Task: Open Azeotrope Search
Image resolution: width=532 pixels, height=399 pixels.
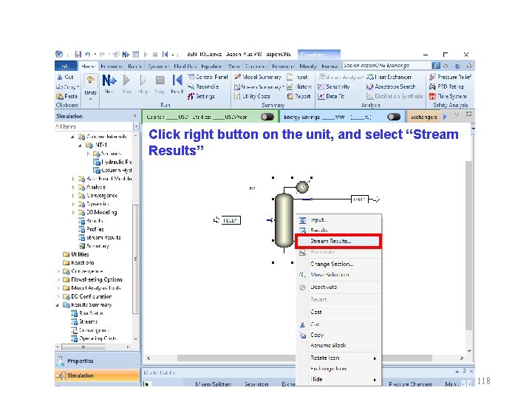Action: (391, 86)
